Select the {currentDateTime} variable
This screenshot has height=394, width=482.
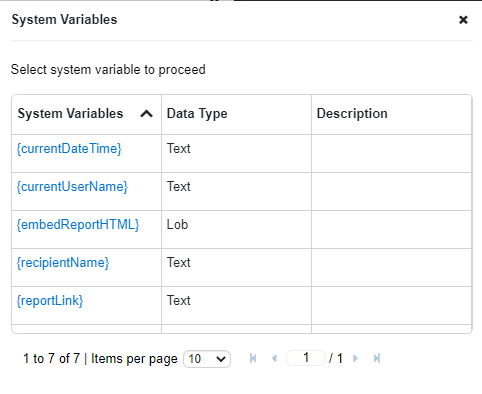click(69, 149)
